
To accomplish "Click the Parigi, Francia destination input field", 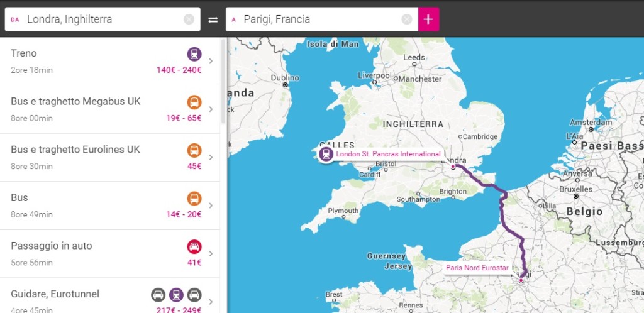I will (x=314, y=19).
